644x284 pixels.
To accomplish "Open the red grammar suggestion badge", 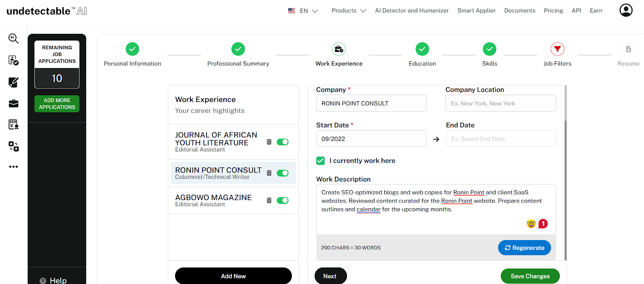I will (543, 224).
